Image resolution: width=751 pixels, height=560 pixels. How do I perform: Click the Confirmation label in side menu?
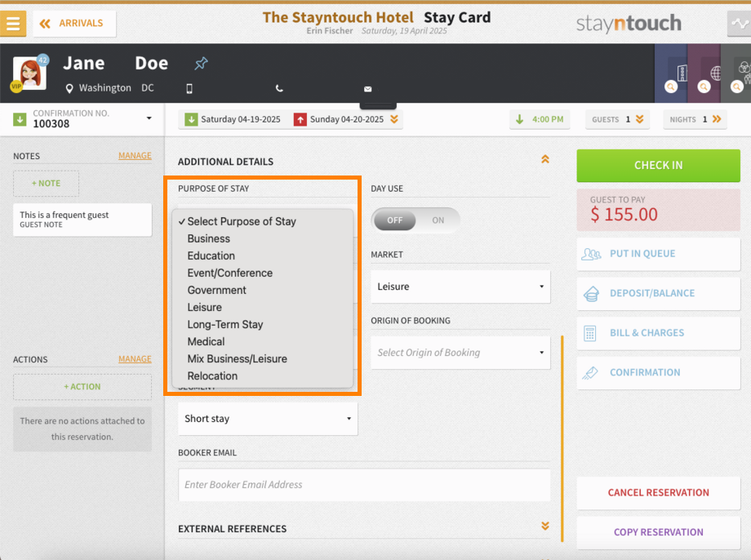pyautogui.click(x=645, y=373)
